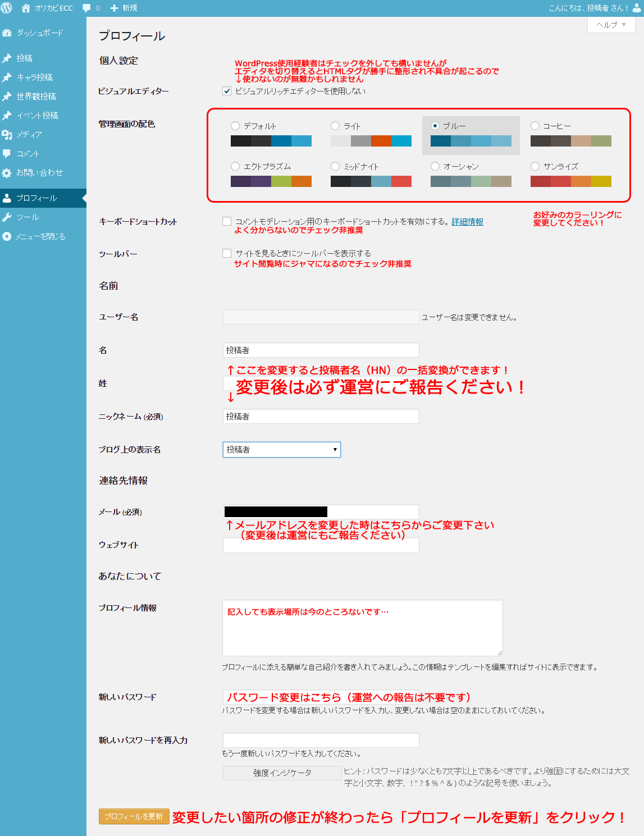Image resolution: width=644 pixels, height=836 pixels.
Task: Select the ミッドナイト color scheme
Action: pyautogui.click(x=335, y=166)
